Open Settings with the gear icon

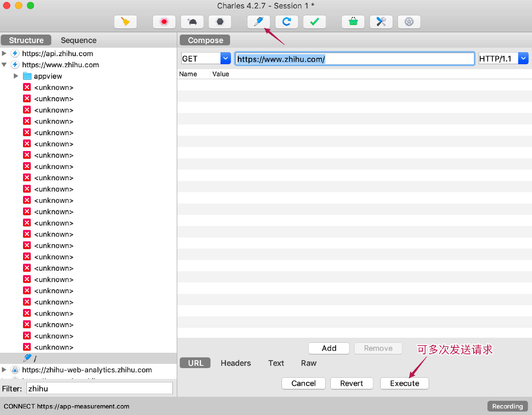409,22
